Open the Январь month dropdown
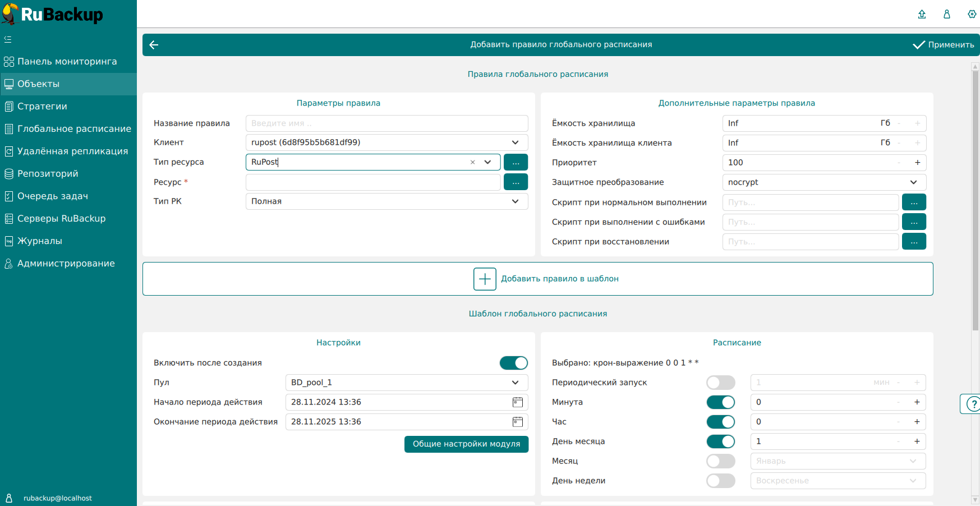980x506 pixels. [x=838, y=461]
